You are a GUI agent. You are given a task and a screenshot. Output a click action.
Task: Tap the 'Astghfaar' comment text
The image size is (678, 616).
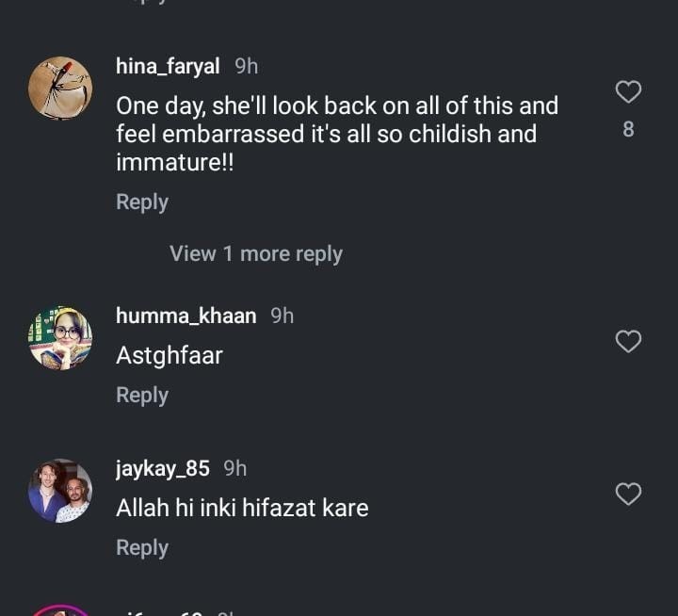tap(169, 356)
